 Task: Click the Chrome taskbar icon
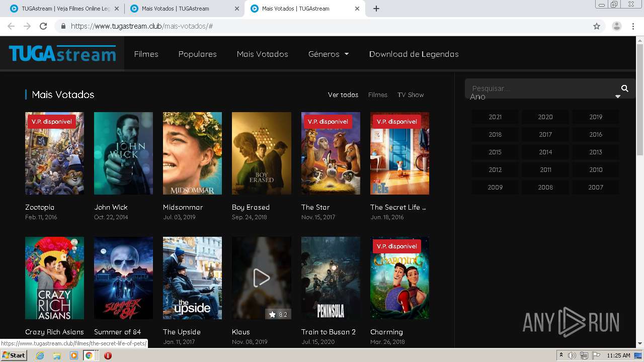tap(89, 355)
